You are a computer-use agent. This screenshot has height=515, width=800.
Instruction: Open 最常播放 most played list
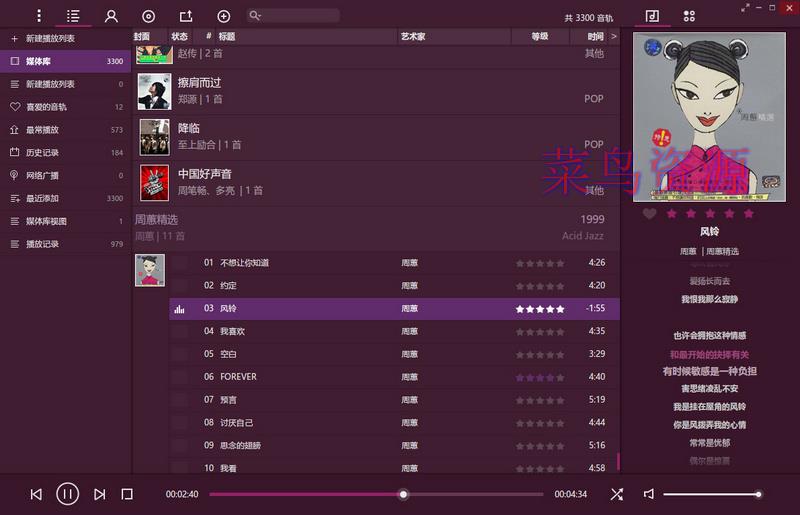66,130
